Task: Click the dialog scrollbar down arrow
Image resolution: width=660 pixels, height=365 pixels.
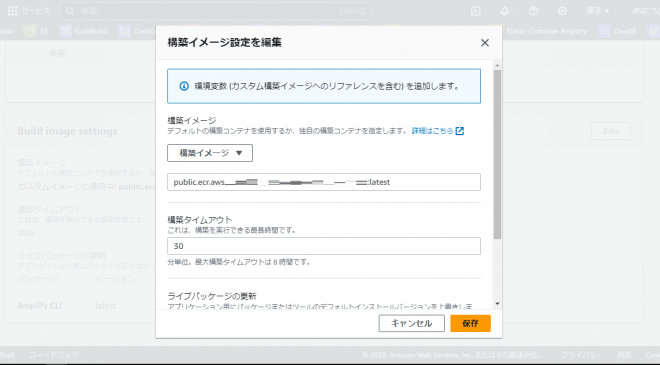Action: [x=498, y=304]
